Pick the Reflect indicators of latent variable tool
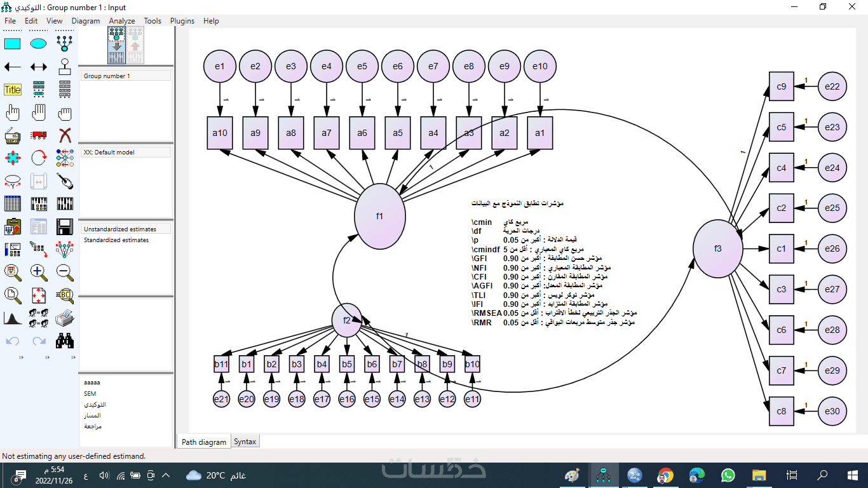This screenshot has width=868, height=488. coord(64,158)
